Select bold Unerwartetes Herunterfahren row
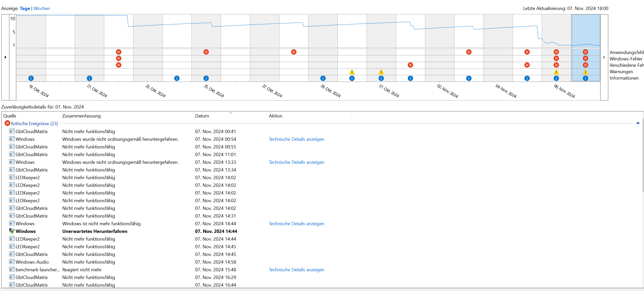Viewport: 644px width, 291px height. pos(95,231)
